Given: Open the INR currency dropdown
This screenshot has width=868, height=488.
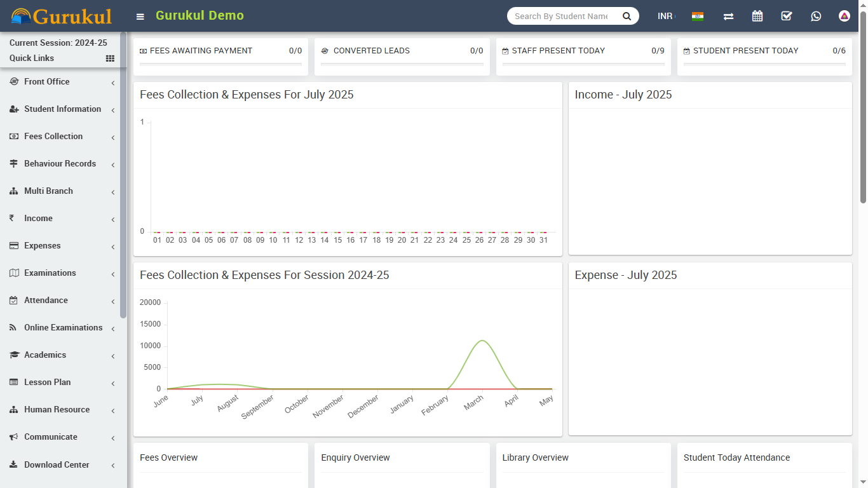Looking at the screenshot, I should 665,16.
